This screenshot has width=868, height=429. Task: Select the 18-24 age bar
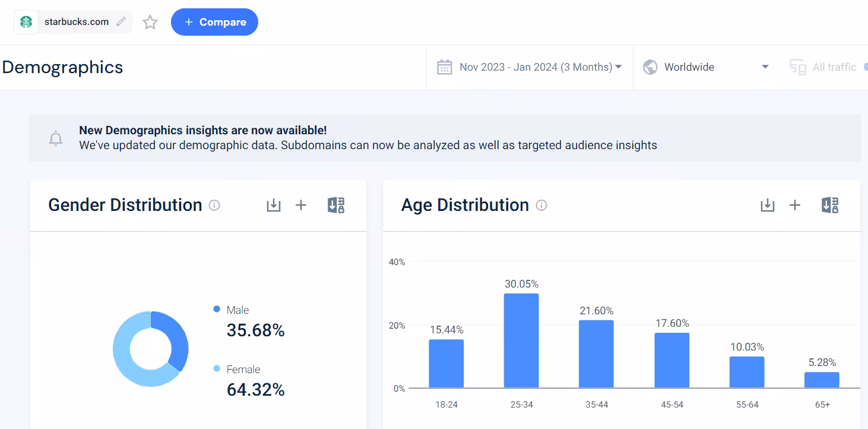point(446,364)
